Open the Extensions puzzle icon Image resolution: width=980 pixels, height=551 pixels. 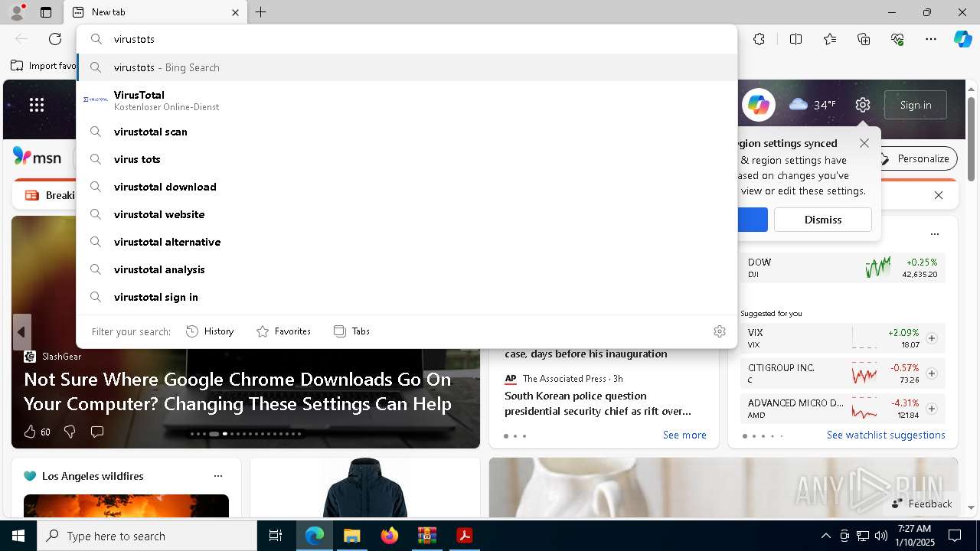[759, 39]
